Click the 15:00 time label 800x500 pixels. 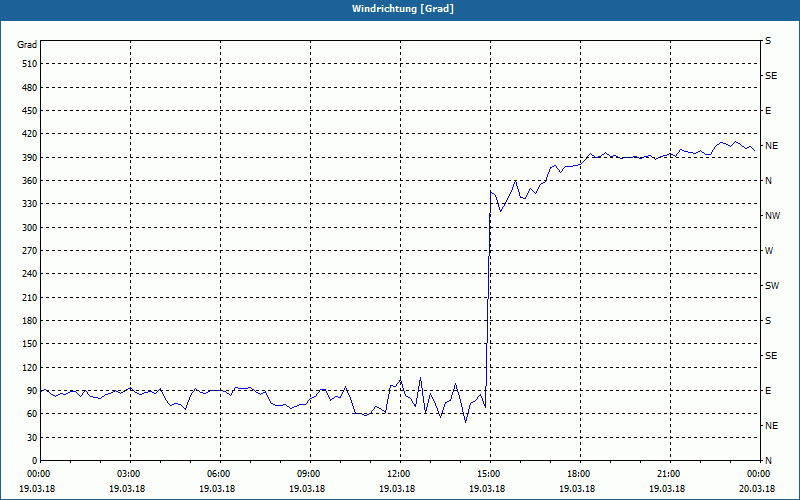(x=490, y=474)
